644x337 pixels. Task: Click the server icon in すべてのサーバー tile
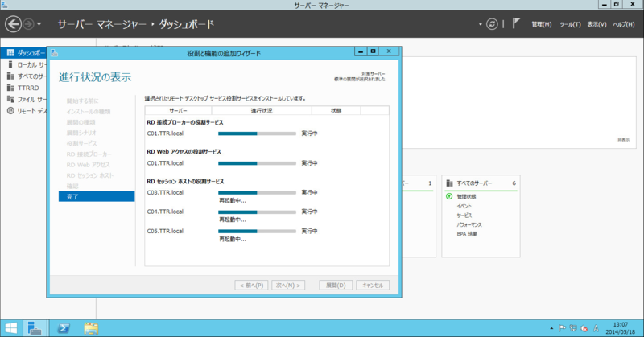(x=449, y=183)
